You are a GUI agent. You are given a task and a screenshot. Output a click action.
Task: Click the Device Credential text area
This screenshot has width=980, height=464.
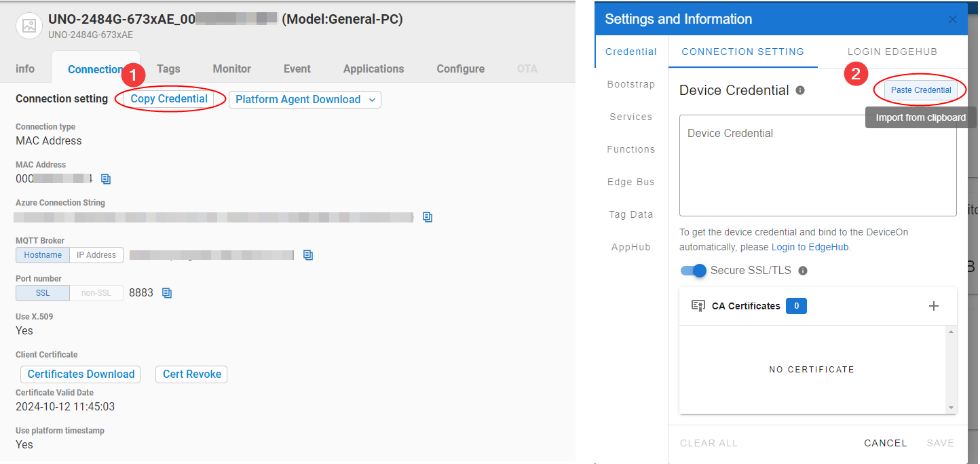tap(818, 166)
